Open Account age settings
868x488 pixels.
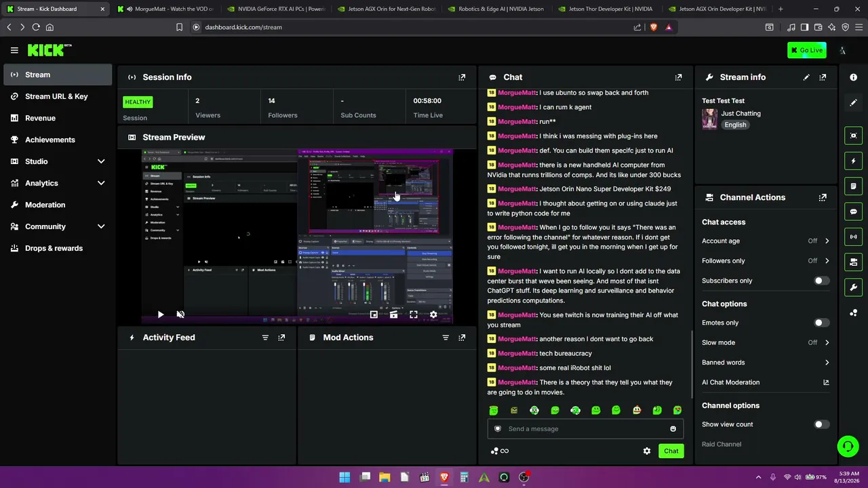(766, 241)
